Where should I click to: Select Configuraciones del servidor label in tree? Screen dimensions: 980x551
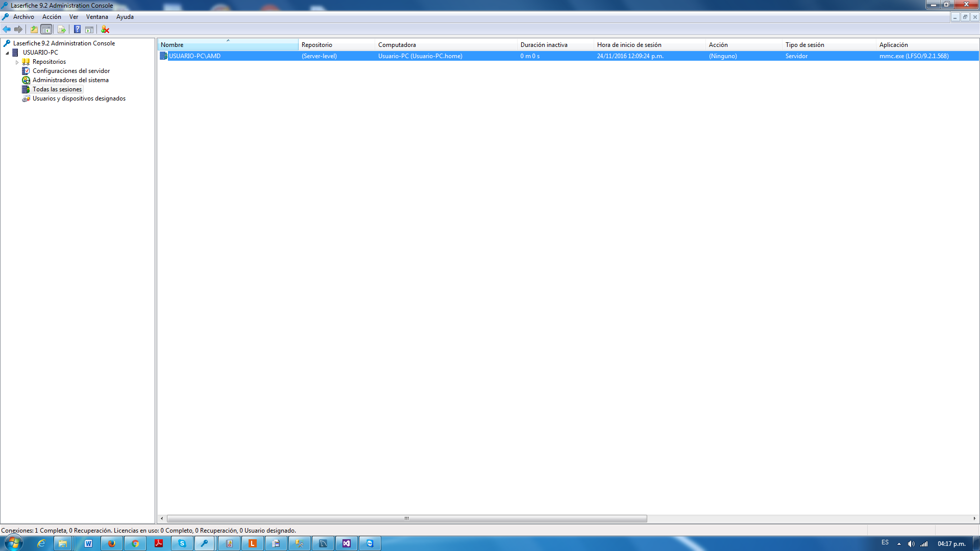(x=71, y=71)
